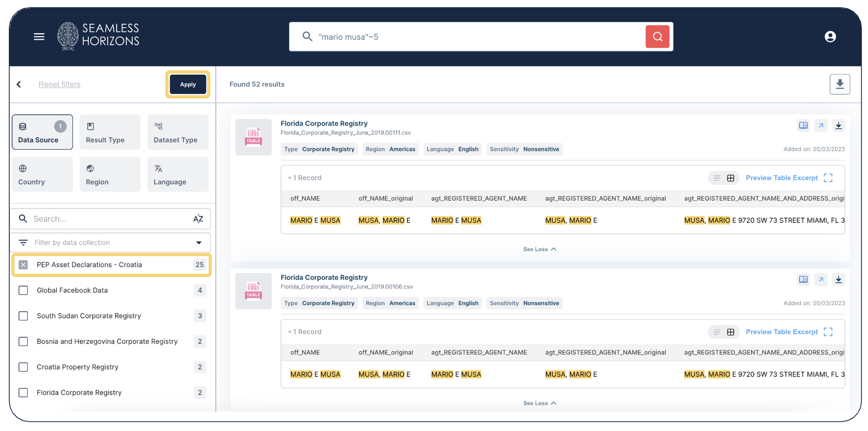Image resolution: width=868 pixels, height=431 pixels.
Task: Switch first record to grid view
Action: 730,178
